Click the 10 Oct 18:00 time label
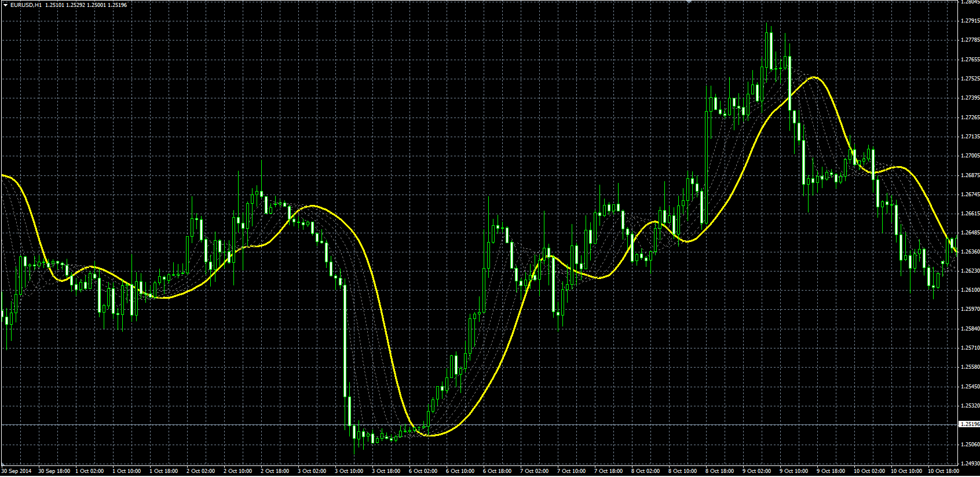980x477 pixels. tap(944, 471)
